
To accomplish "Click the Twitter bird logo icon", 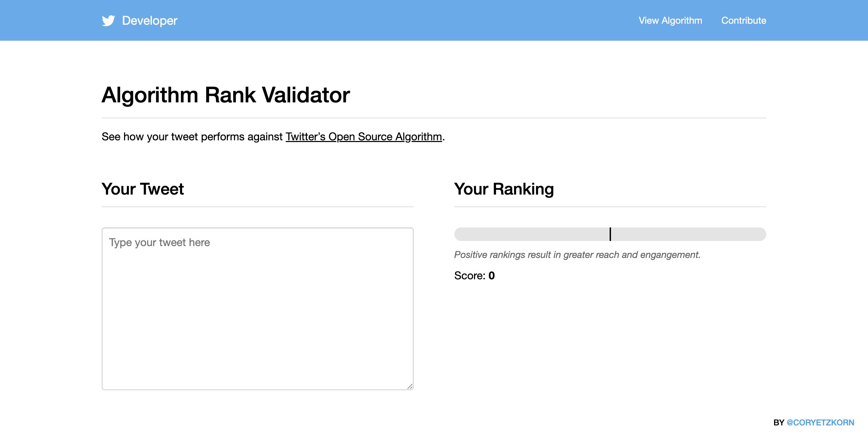I will pyautogui.click(x=108, y=21).
